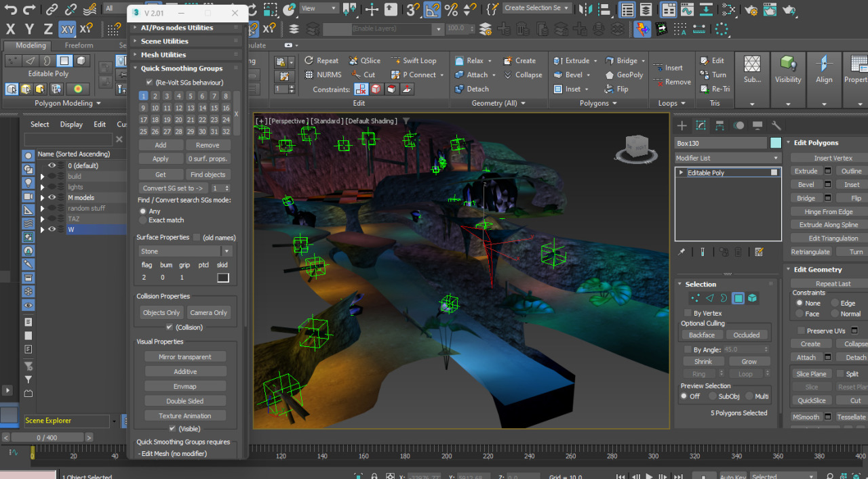Select Vertex sub-object level in Selection rollout
Screen dimensions: 868x479
point(695,298)
